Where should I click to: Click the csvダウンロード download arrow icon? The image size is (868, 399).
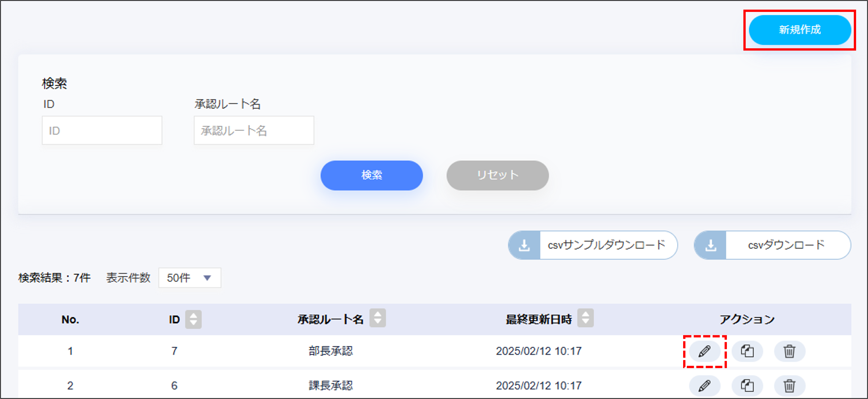pyautogui.click(x=710, y=245)
